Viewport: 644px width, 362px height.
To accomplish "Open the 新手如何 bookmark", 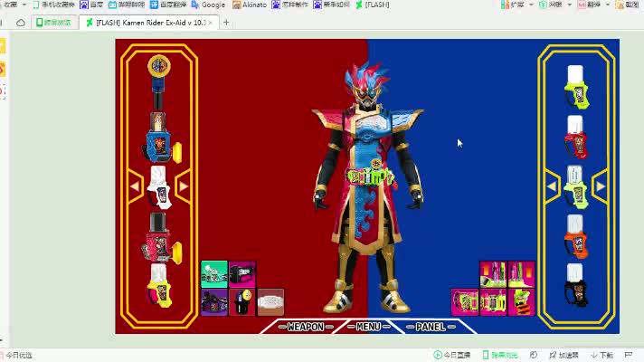I will pos(331,5).
